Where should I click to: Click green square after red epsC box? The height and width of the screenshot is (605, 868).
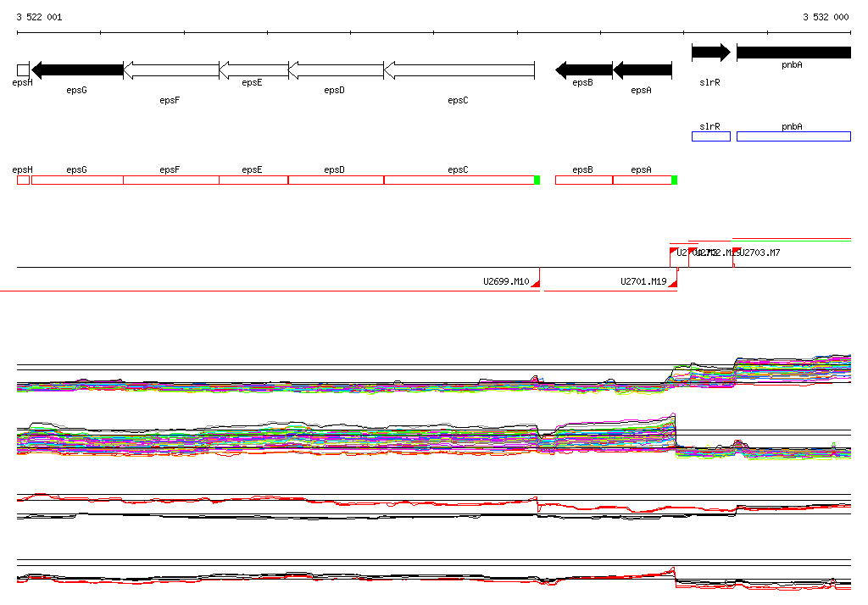click(x=537, y=180)
